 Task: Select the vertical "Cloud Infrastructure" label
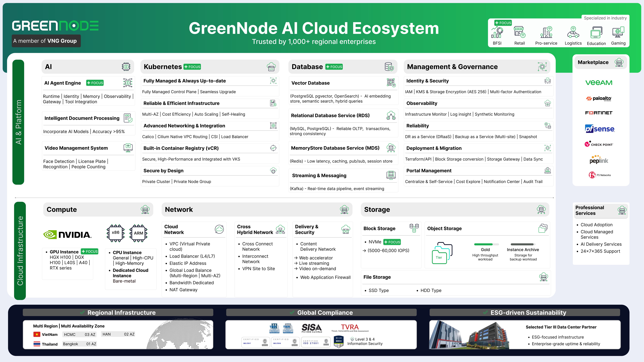(20, 251)
